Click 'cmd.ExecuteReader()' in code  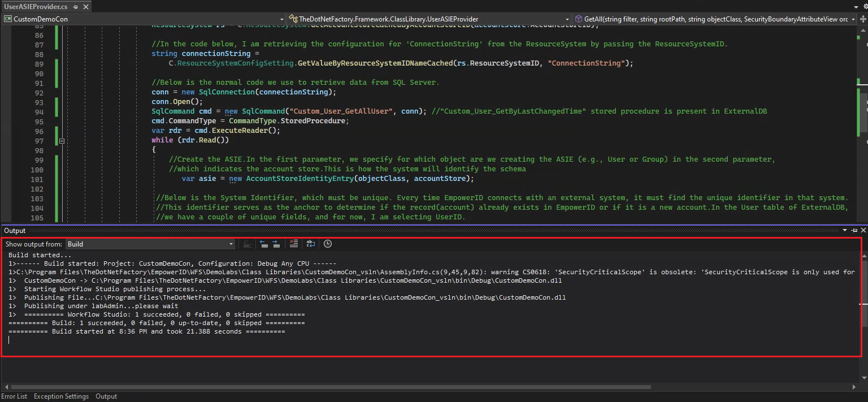tap(235, 131)
